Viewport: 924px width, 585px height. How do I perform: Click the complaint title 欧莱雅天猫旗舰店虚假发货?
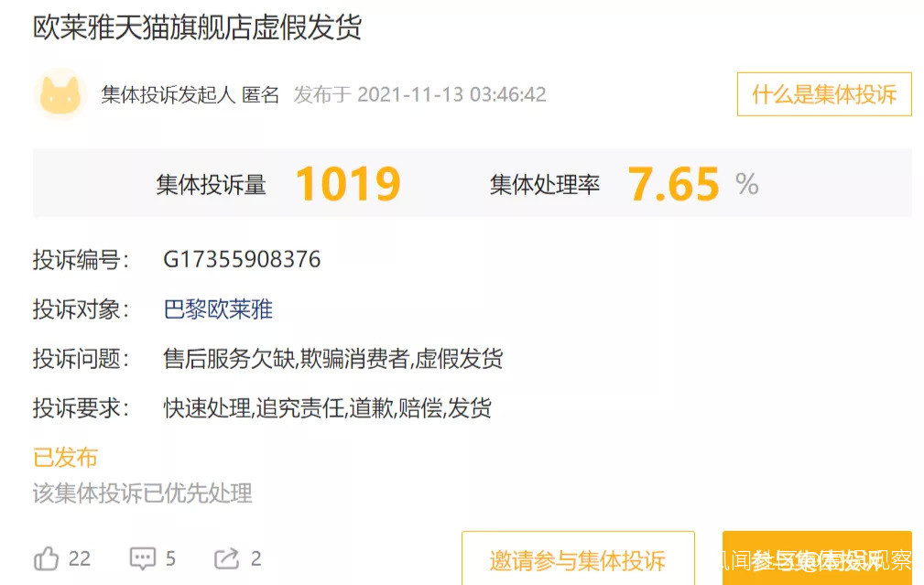coord(198,27)
